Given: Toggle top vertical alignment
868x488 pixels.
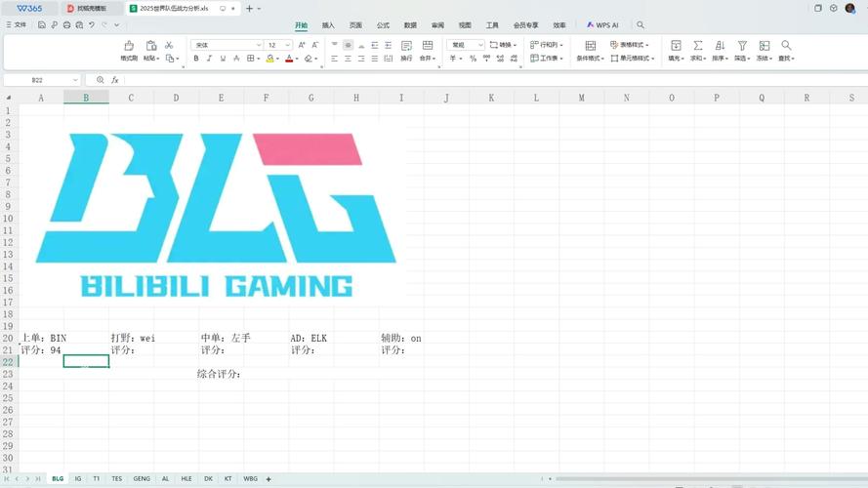Looking at the screenshot, I should tap(334, 45).
